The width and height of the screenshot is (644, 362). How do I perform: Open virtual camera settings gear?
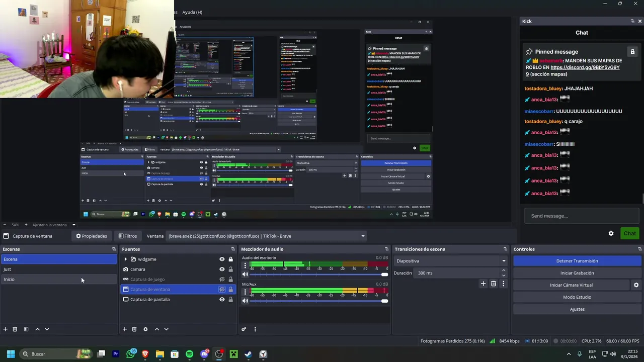pyautogui.click(x=636, y=285)
